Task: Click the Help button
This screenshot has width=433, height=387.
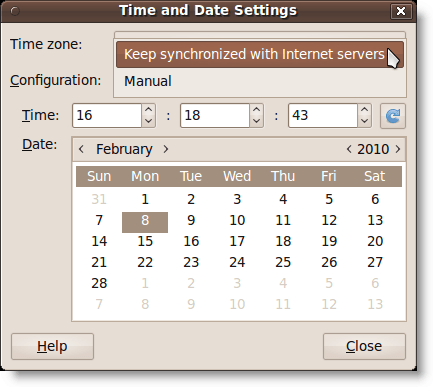Action: coord(52,346)
